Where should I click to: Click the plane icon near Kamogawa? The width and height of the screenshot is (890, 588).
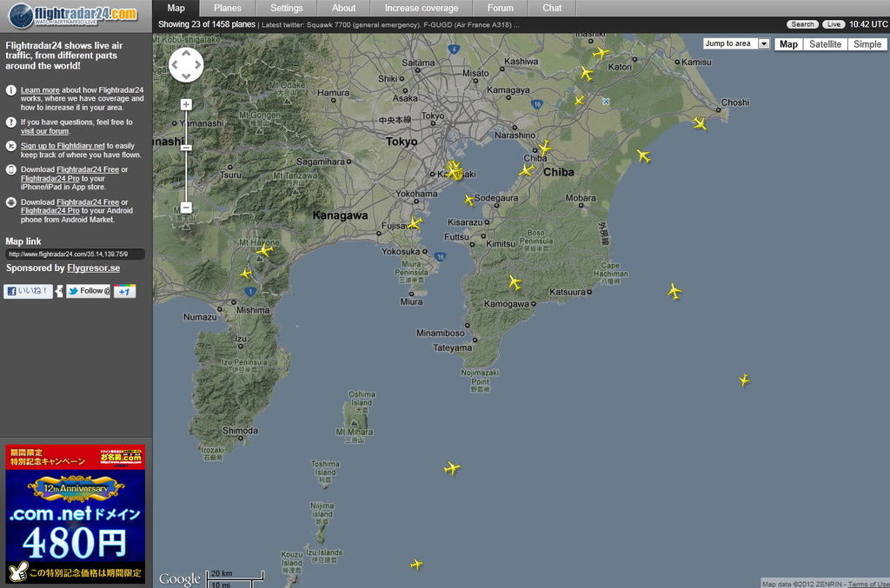[515, 282]
